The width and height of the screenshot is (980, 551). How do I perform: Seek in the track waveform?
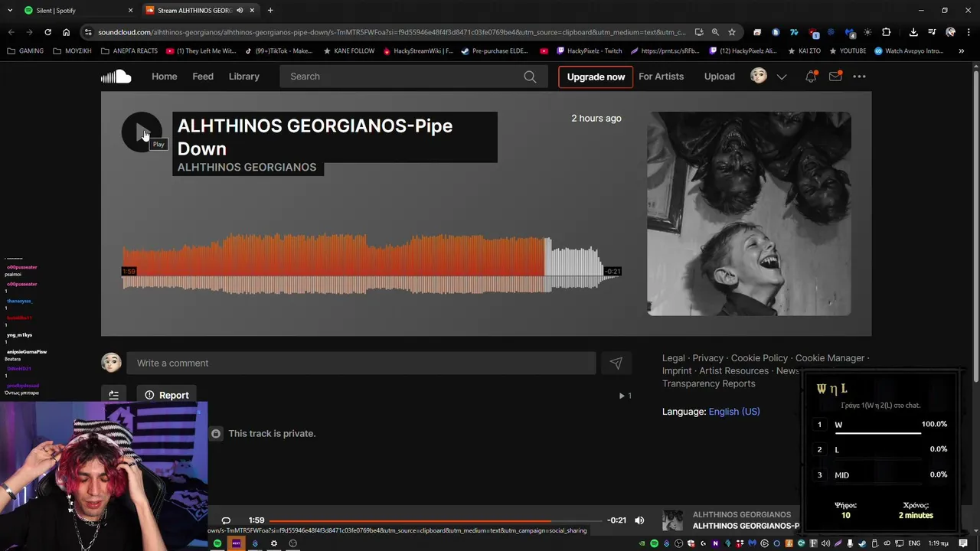(x=371, y=264)
